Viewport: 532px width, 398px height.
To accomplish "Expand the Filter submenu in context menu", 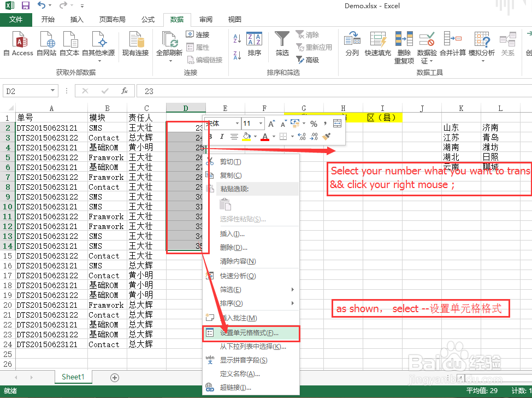I will tap(292, 289).
